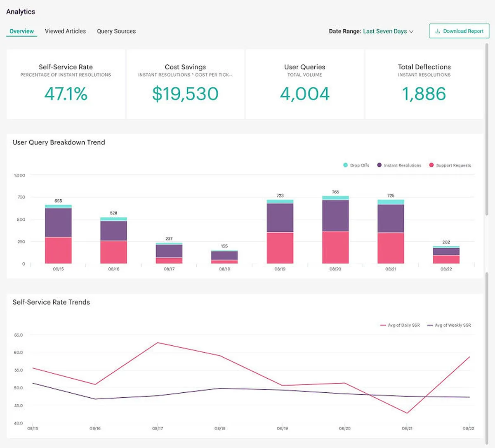Viewport: 495px width, 448px height.
Task: Click the Download Report button
Action: (459, 31)
